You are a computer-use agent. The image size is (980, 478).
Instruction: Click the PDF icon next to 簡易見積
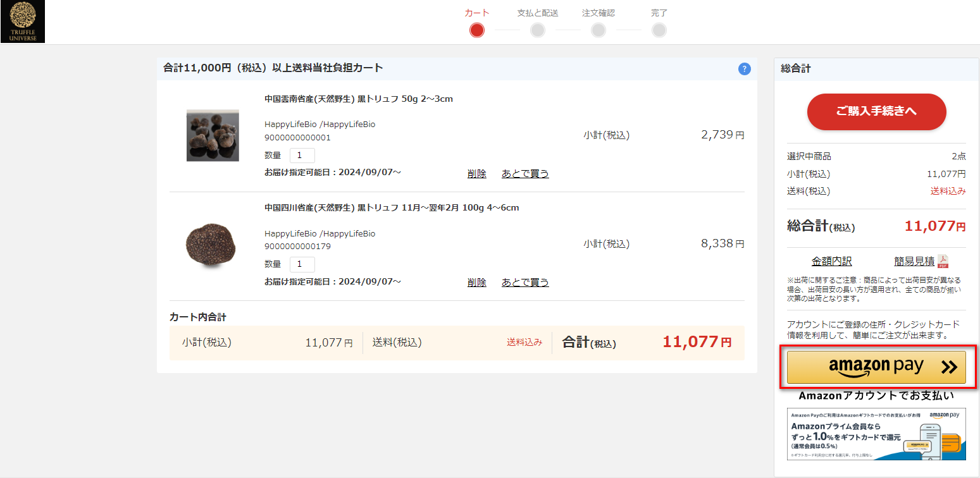click(943, 261)
